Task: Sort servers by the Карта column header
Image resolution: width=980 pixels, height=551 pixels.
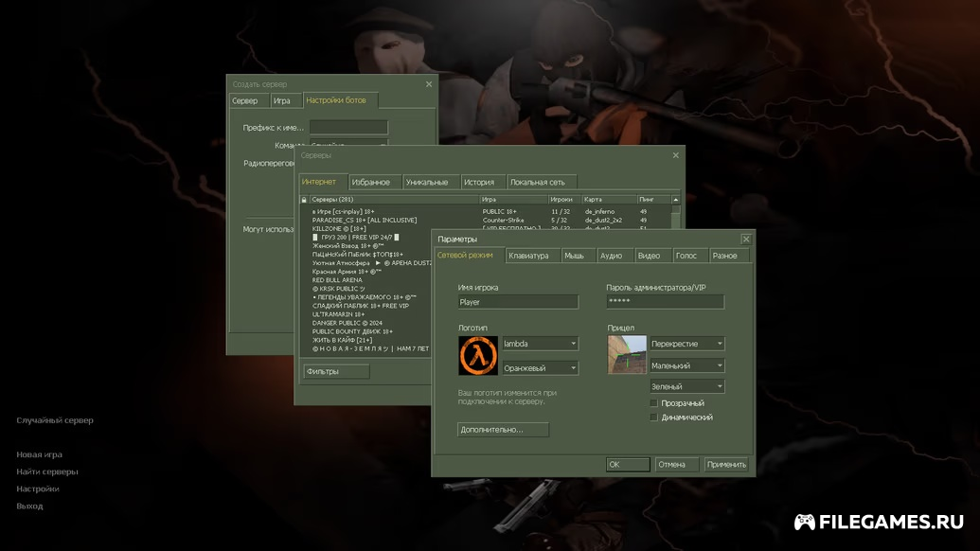Action: coord(609,199)
